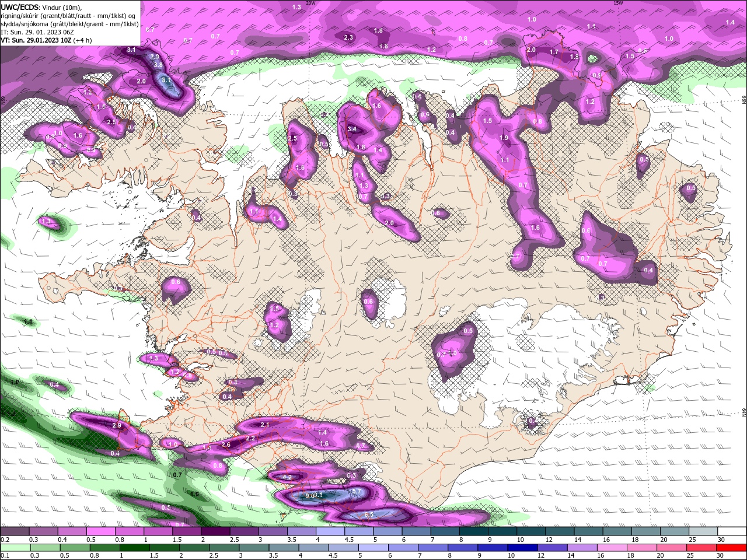Click the 8.1 precipitation value on the map
747x560 pixels.
[166, 80]
